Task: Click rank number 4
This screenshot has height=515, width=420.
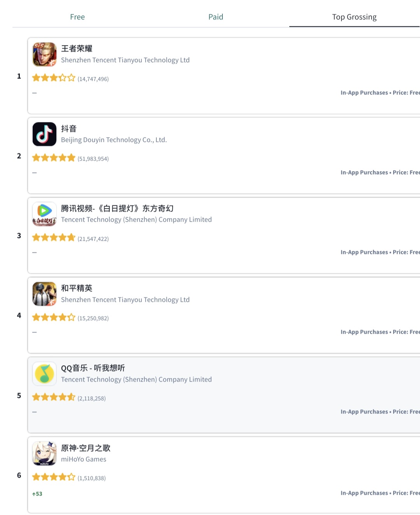Action: (19, 315)
